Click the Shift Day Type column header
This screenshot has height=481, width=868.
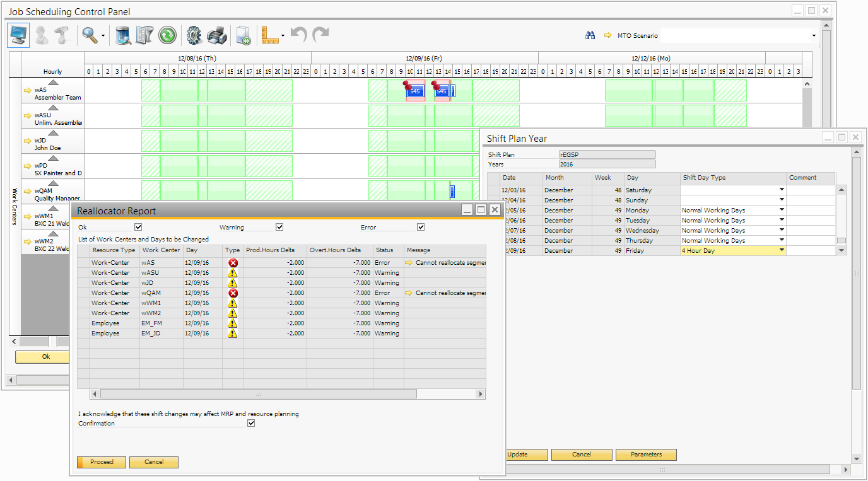732,178
